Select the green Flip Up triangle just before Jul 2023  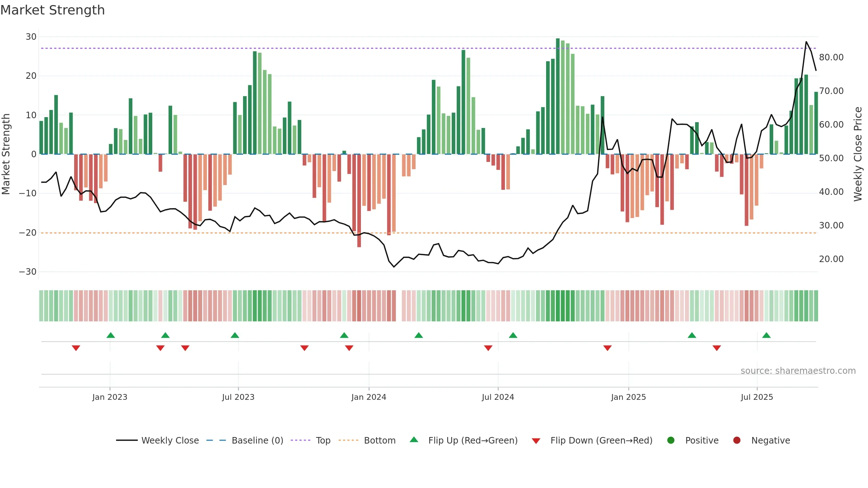235,335
